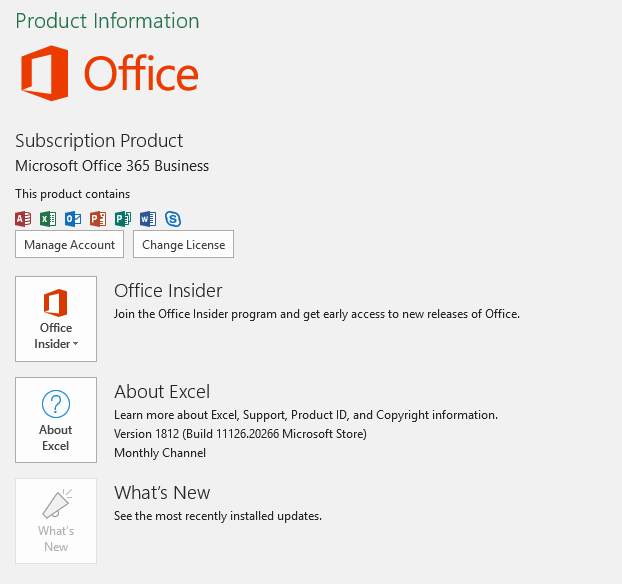The height and width of the screenshot is (584, 622).
Task: Click the Outlook app icon
Action: [x=73, y=219]
